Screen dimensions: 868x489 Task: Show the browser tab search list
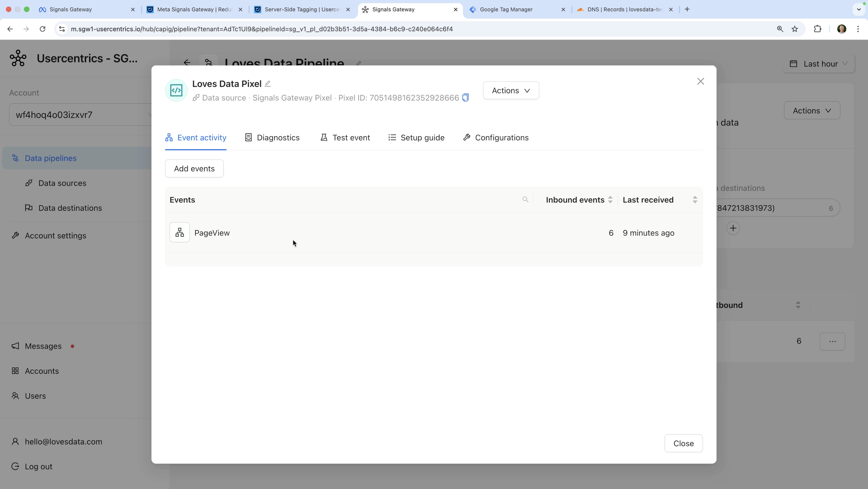point(859,9)
